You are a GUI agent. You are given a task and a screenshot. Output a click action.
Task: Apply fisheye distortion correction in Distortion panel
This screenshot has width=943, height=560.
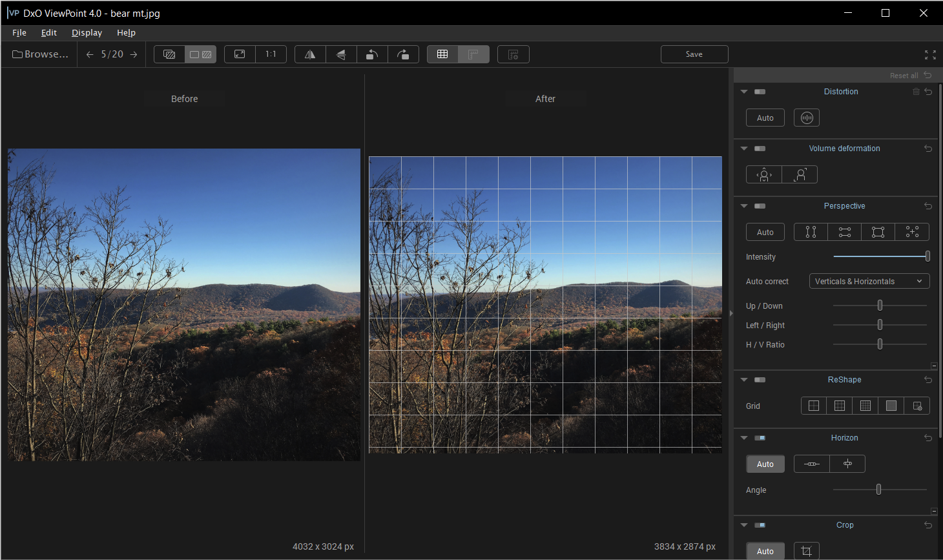pyautogui.click(x=806, y=118)
